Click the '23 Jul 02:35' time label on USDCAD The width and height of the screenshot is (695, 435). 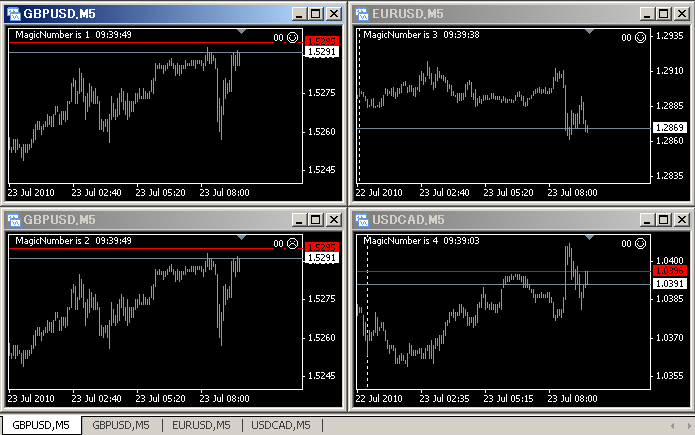[x=445, y=399]
